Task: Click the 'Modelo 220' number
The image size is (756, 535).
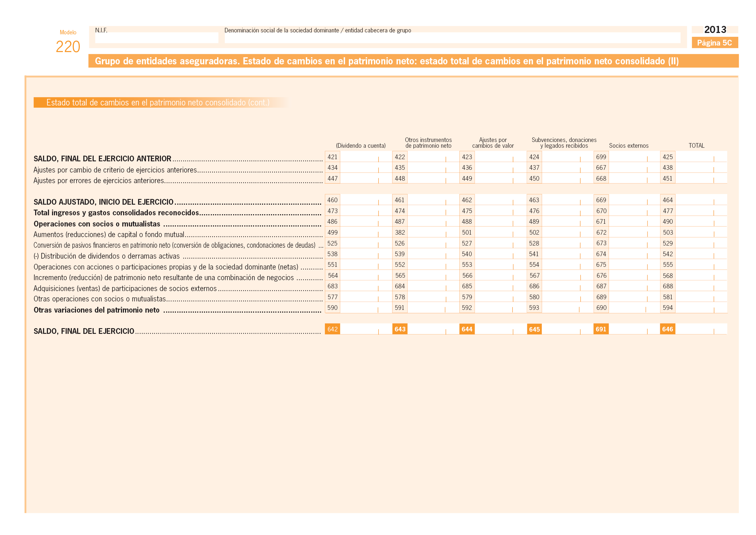Action: [68, 46]
